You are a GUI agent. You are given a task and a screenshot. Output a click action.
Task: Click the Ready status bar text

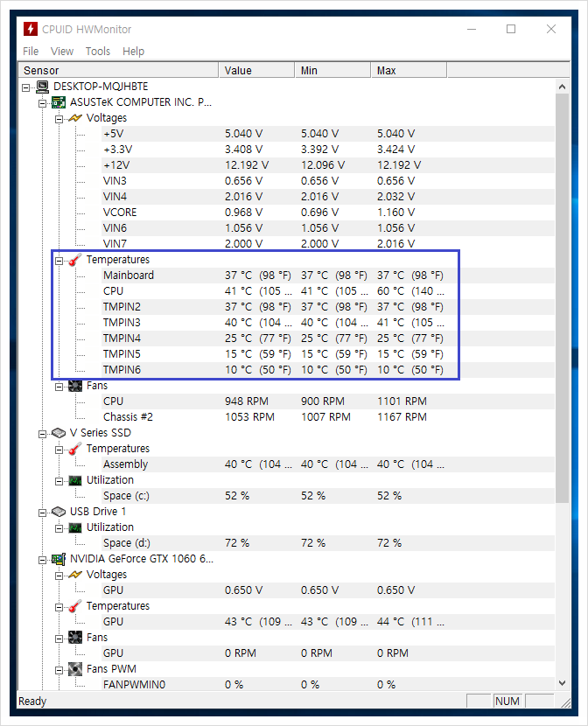(x=32, y=702)
